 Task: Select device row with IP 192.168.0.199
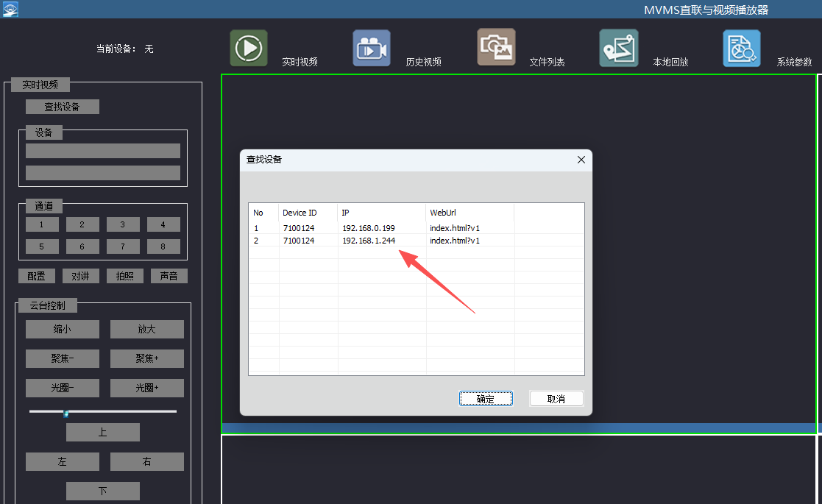(368, 228)
